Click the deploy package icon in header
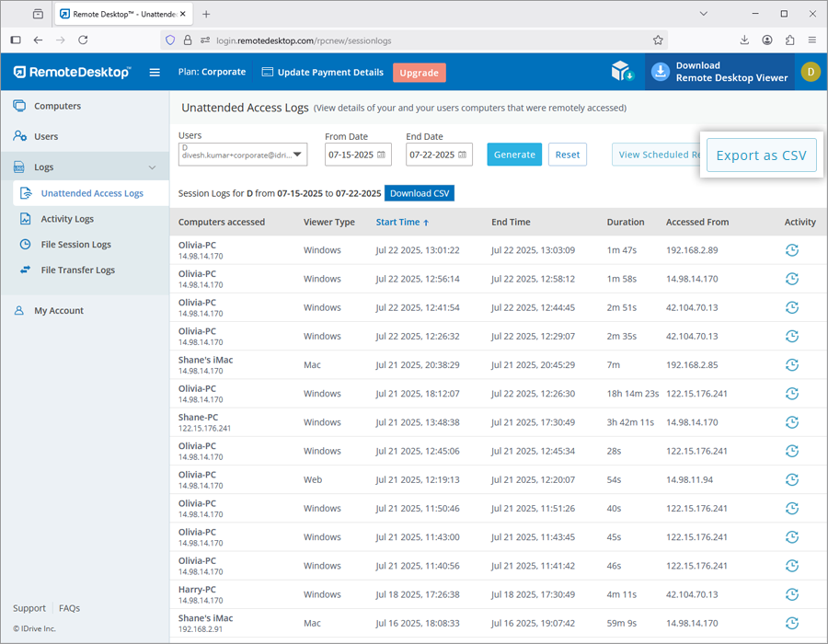The height and width of the screenshot is (644, 828). 623,72
